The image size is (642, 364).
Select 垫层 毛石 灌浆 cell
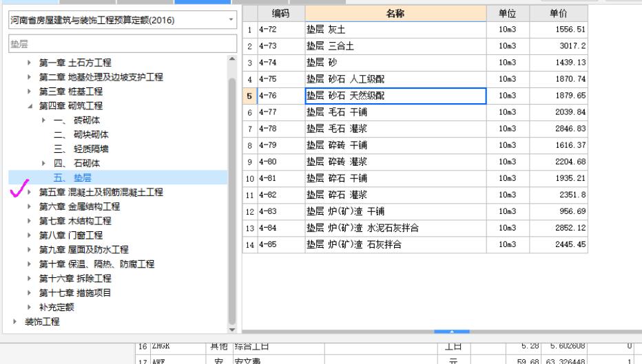pyautogui.click(x=395, y=129)
